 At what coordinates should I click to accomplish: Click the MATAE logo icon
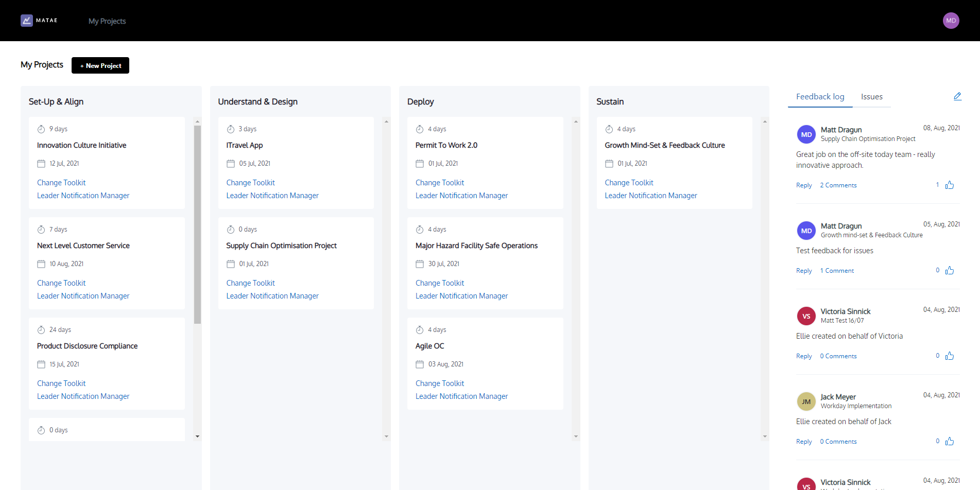[27, 20]
